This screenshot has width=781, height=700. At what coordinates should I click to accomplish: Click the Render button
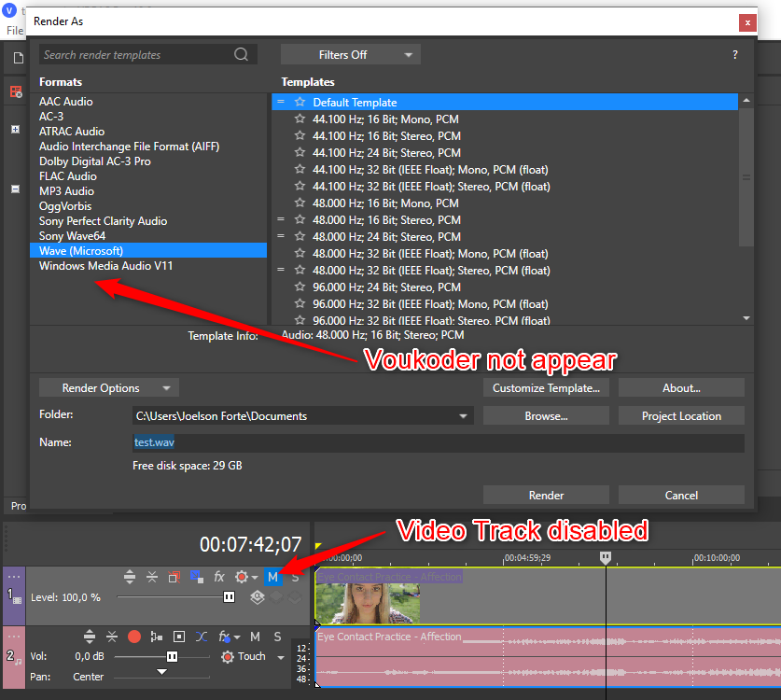pyautogui.click(x=546, y=496)
